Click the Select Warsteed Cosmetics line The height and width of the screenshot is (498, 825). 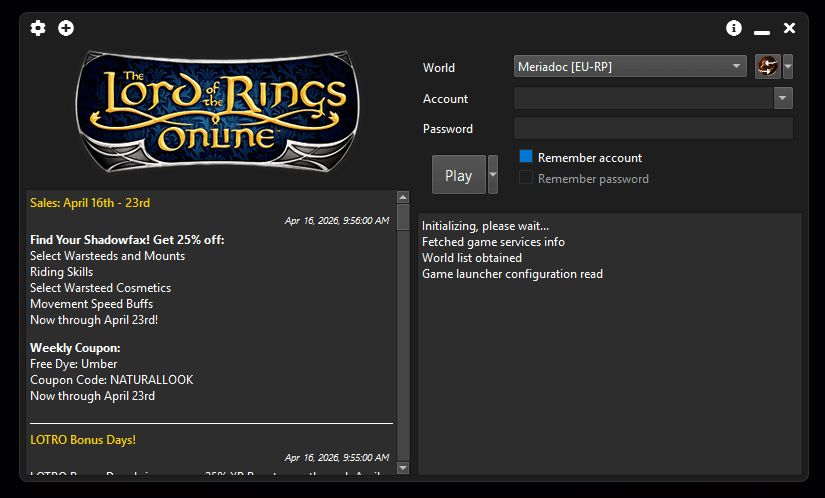[x=100, y=288]
